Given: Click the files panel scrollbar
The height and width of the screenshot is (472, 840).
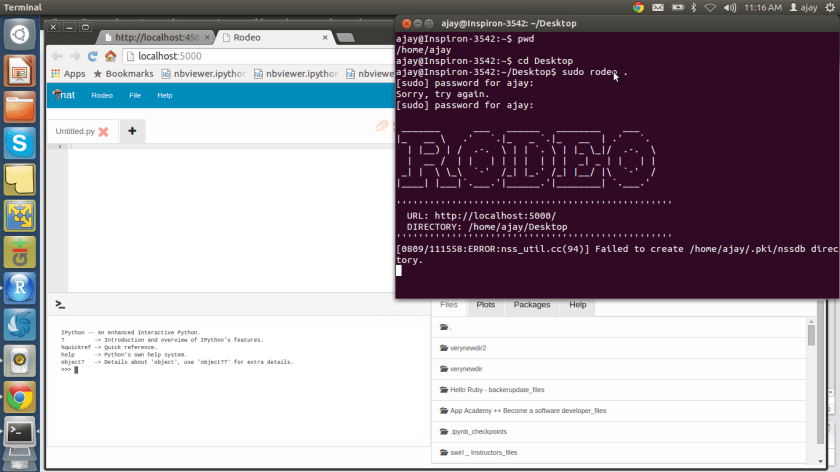Looking at the screenshot, I should point(812,335).
